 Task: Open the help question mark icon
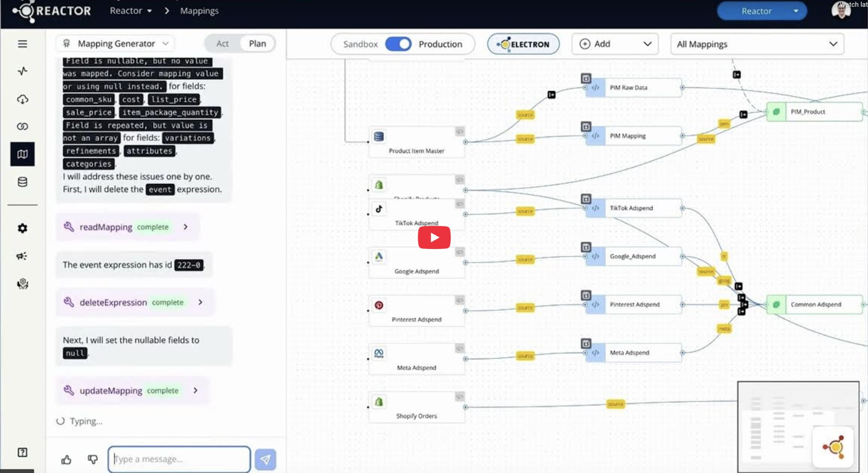pyautogui.click(x=22, y=453)
